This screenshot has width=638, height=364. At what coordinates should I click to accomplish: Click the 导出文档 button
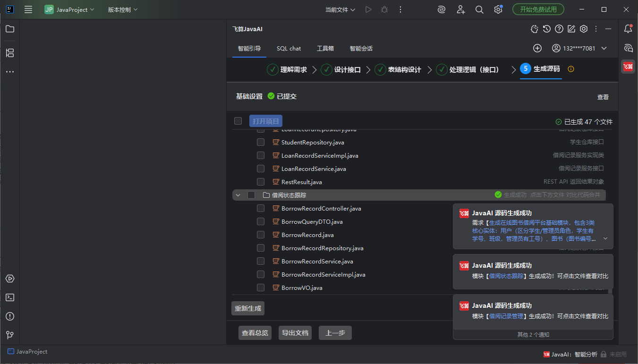pos(295,333)
